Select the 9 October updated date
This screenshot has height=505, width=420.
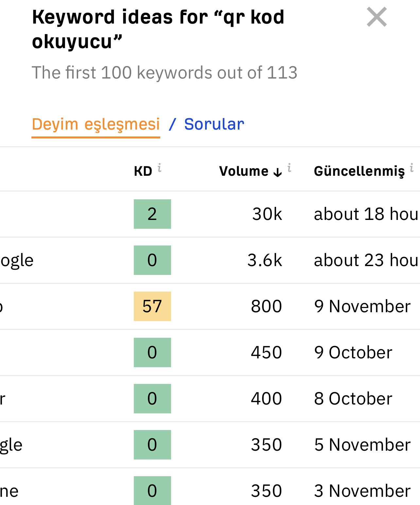(x=353, y=352)
